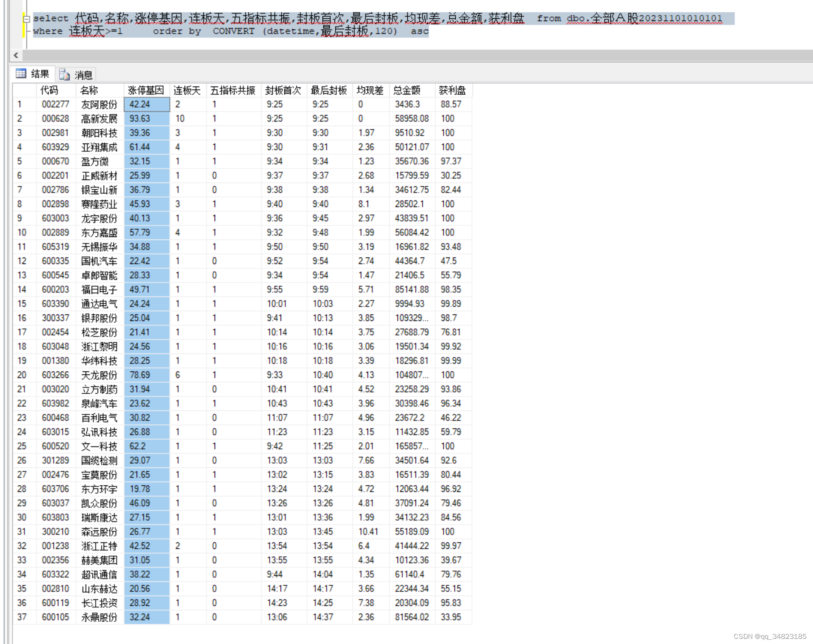Switch to the 消息 tab
Viewport: 813px width, 644px height.
[76, 75]
